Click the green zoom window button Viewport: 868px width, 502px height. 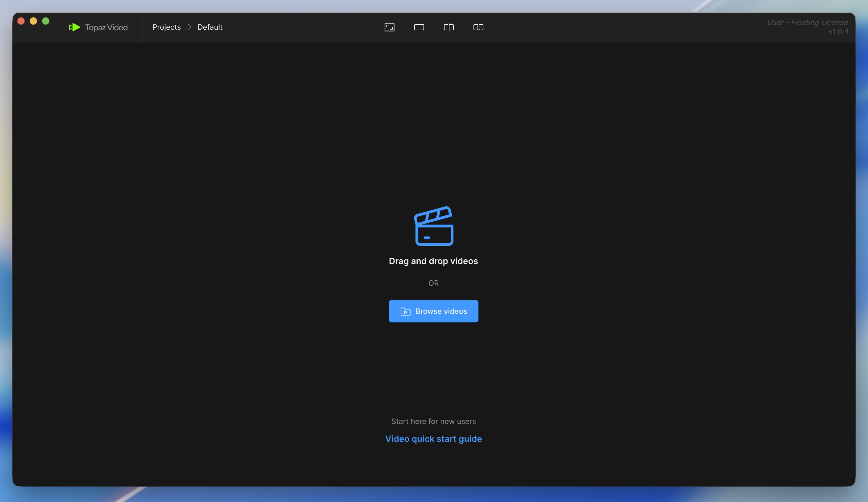(46, 21)
